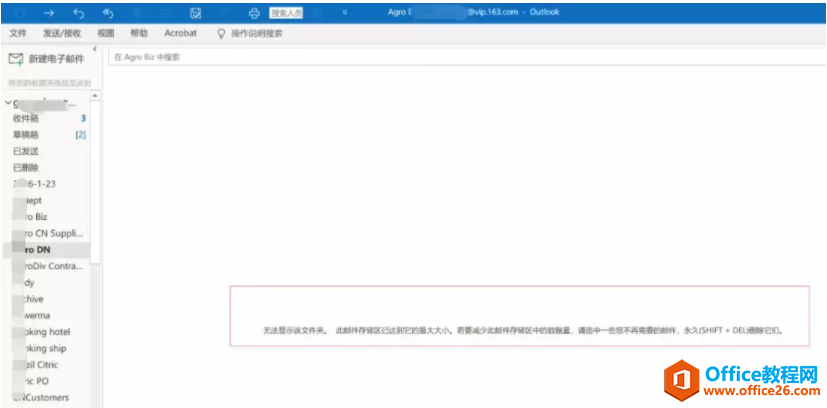Viewport: 827px width, 408px height.
Task: Click the forward arrow icon in quick access toolbar
Action: point(49,13)
